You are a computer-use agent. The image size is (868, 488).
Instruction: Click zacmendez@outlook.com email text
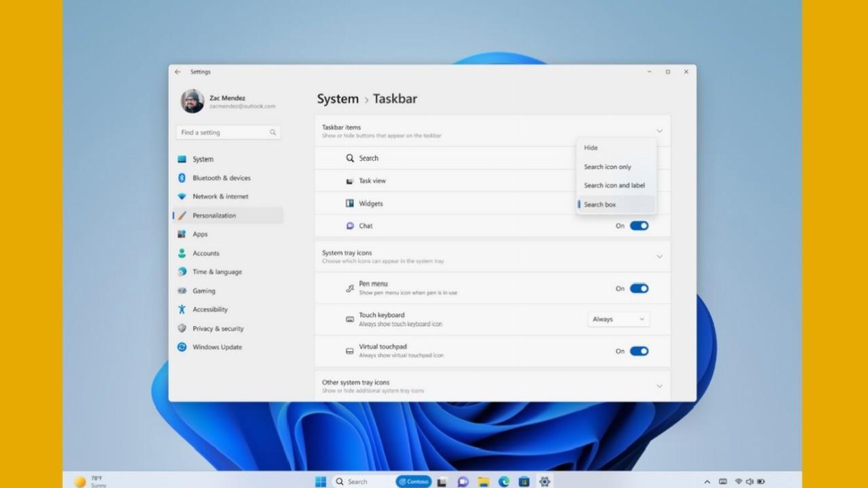242,106
